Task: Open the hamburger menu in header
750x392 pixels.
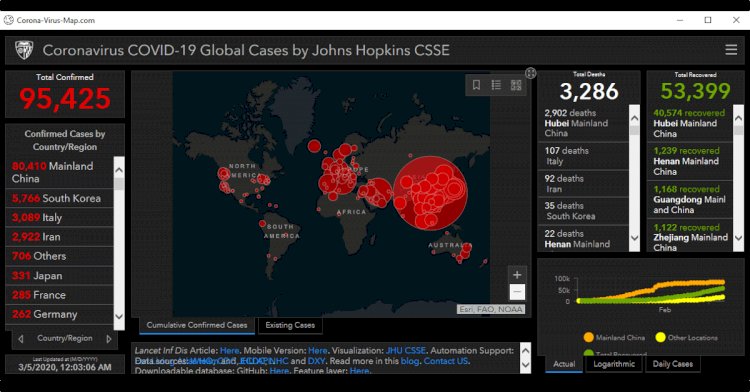Action: (x=731, y=50)
